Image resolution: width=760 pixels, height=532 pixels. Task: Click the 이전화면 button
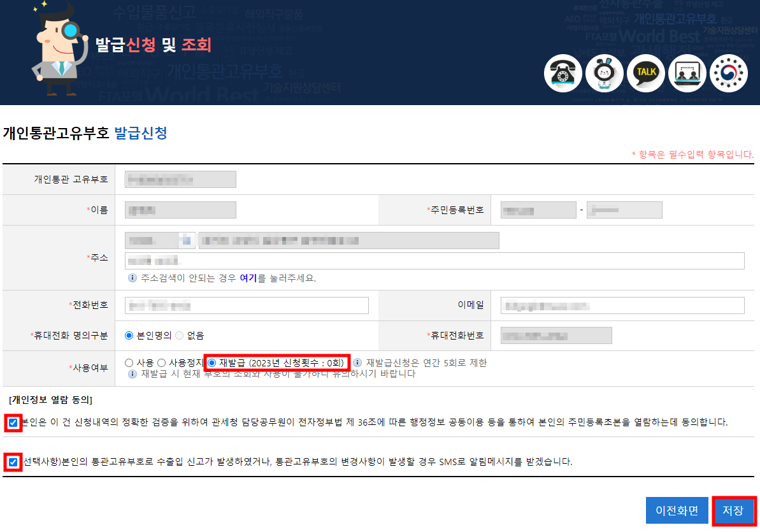click(x=677, y=511)
